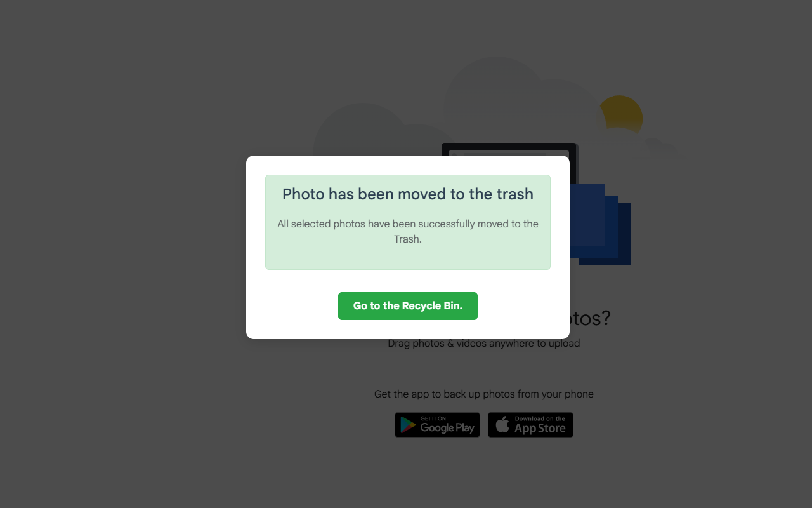812x508 pixels.
Task: Click the dark monitor illustration behind the dialog
Action: [x=509, y=149]
